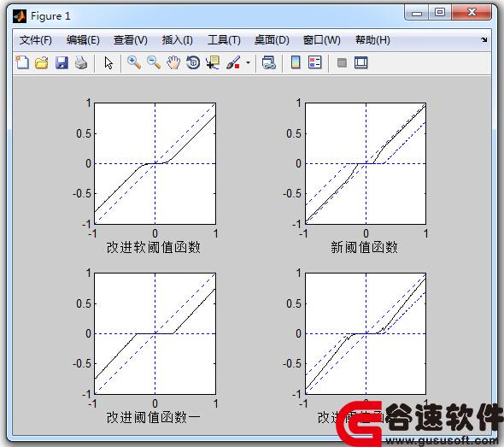
Task: Select the Data Cursor tool
Action: 213,62
